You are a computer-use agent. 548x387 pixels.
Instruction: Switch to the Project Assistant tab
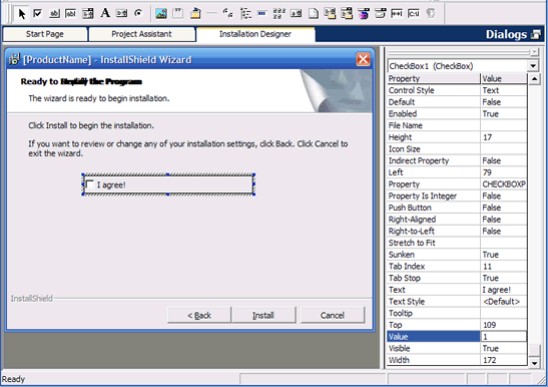click(x=142, y=34)
